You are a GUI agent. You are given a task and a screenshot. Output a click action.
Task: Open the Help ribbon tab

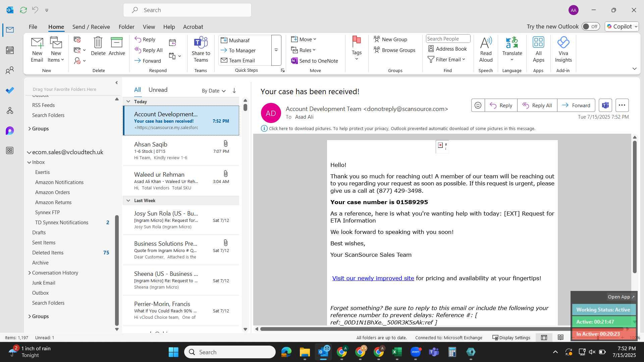(x=169, y=27)
